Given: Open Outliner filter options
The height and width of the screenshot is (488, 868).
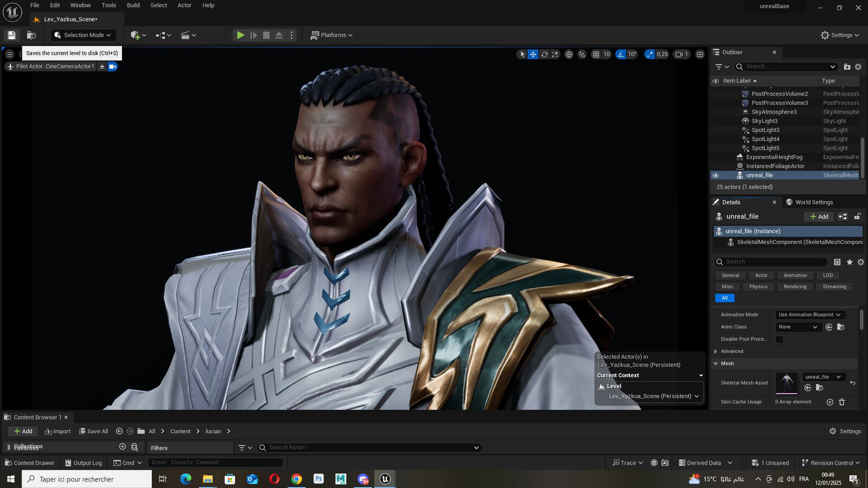Looking at the screenshot, I should coord(722,67).
